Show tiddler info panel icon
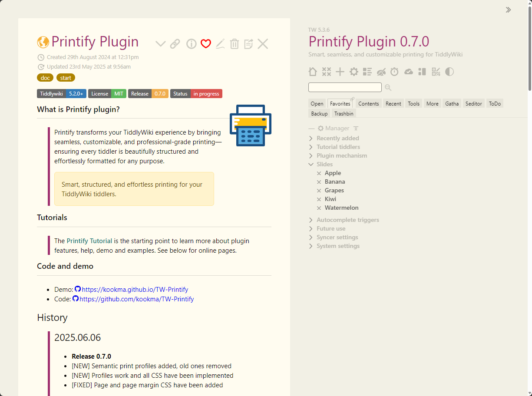Screen dimensions: 532x396 [x=192, y=43]
